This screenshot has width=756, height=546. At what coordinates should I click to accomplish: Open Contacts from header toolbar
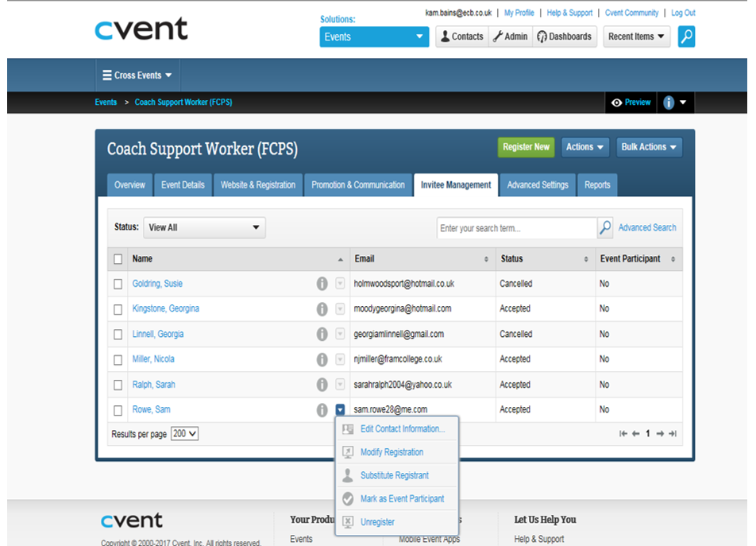(x=462, y=37)
